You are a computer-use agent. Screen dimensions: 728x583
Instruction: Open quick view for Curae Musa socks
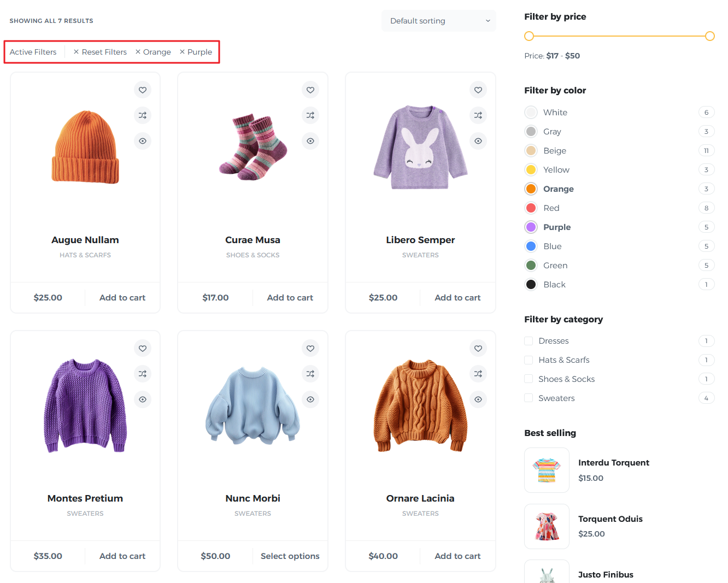[x=310, y=141]
